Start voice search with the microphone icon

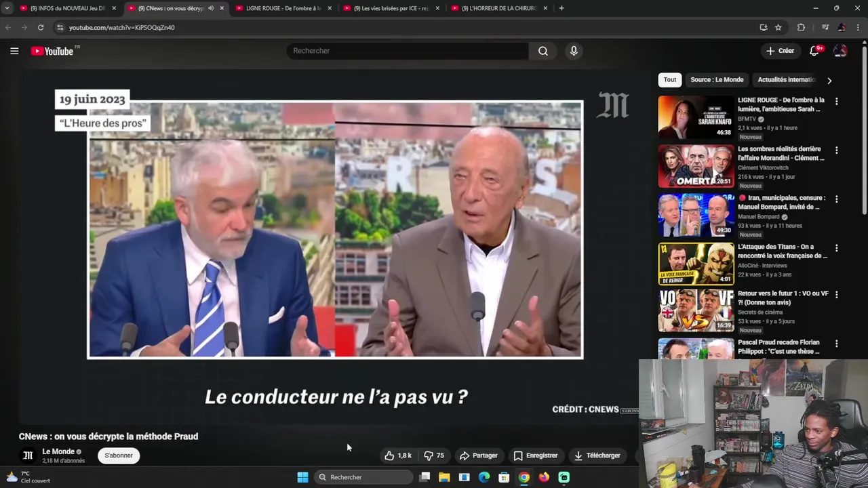pyautogui.click(x=574, y=51)
